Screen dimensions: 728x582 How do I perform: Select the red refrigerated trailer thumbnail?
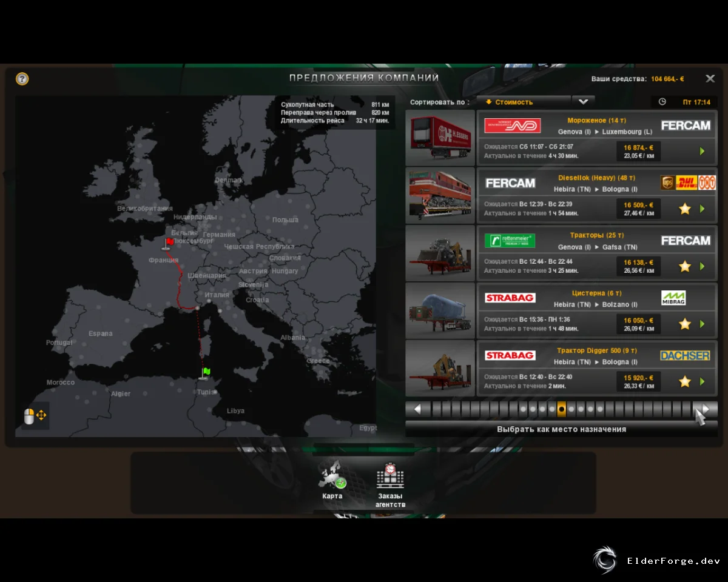(440, 138)
